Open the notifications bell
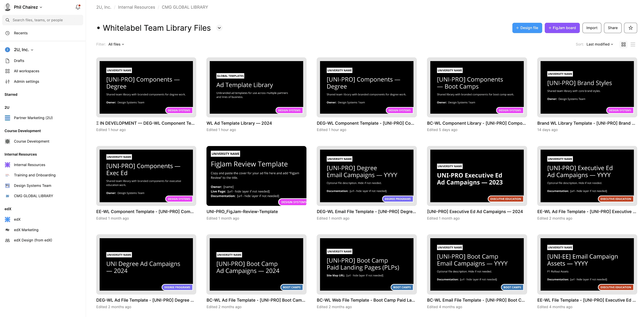Image resolution: width=644 pixels, height=317 pixels. pos(78,7)
